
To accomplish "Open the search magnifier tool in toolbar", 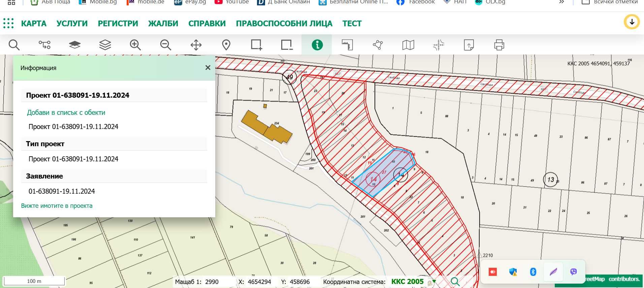I will [x=14, y=45].
